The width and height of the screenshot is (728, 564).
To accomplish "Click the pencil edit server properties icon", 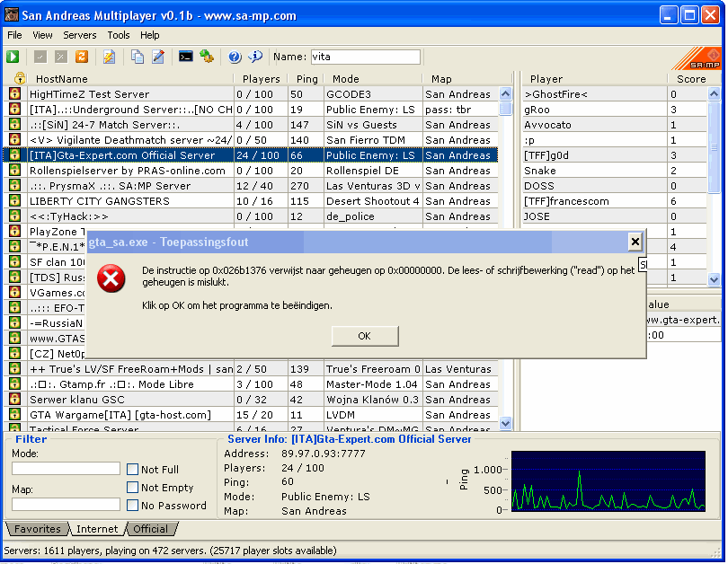I will [x=158, y=57].
